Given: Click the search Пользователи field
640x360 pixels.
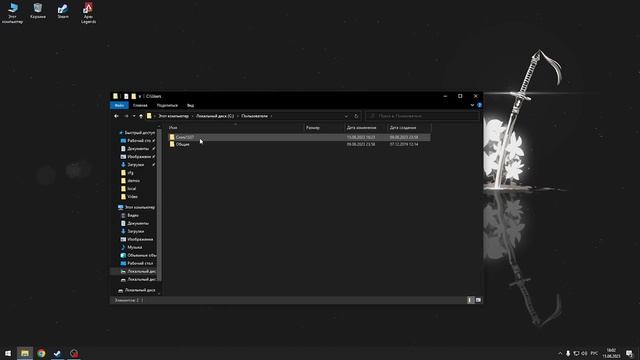Looking at the screenshot, I should (x=422, y=116).
